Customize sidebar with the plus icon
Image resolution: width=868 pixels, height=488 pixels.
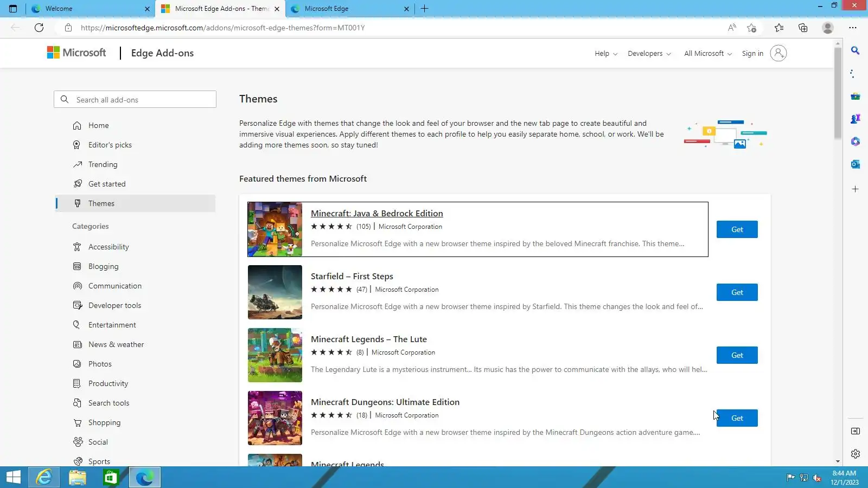point(856,189)
